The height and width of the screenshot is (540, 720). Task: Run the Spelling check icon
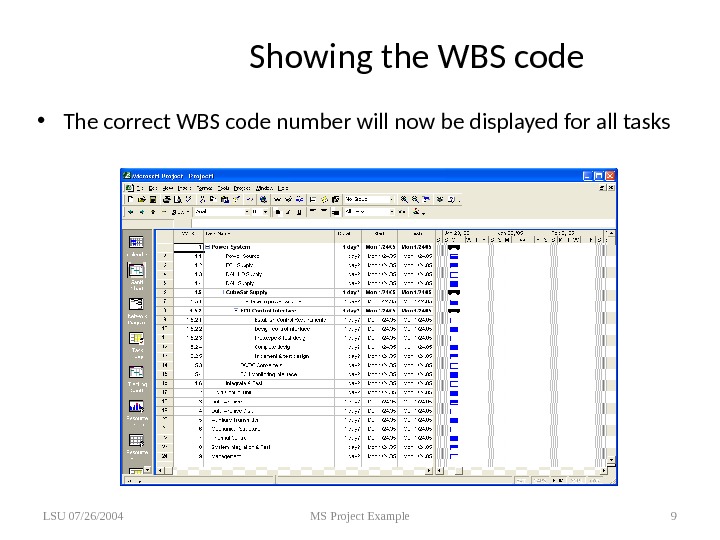coord(188,199)
